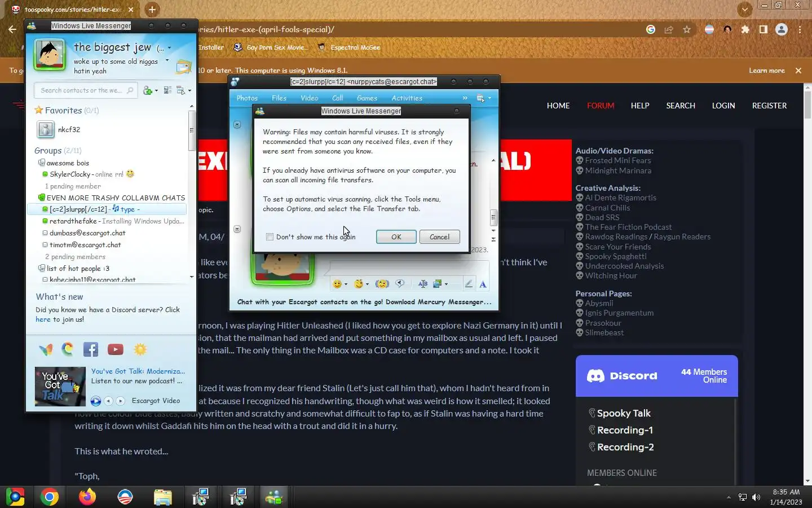Follow 'here' link to Discord server
812x508 pixels.
[x=43, y=319]
